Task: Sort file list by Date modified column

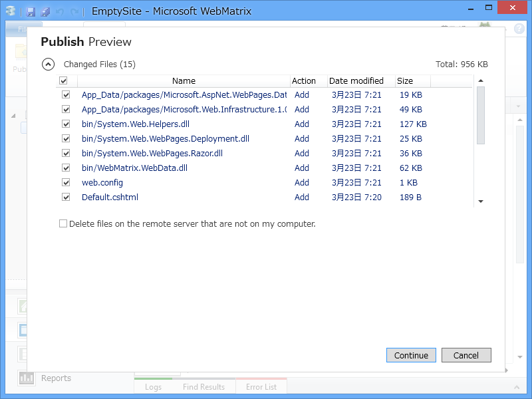Action: click(x=361, y=80)
